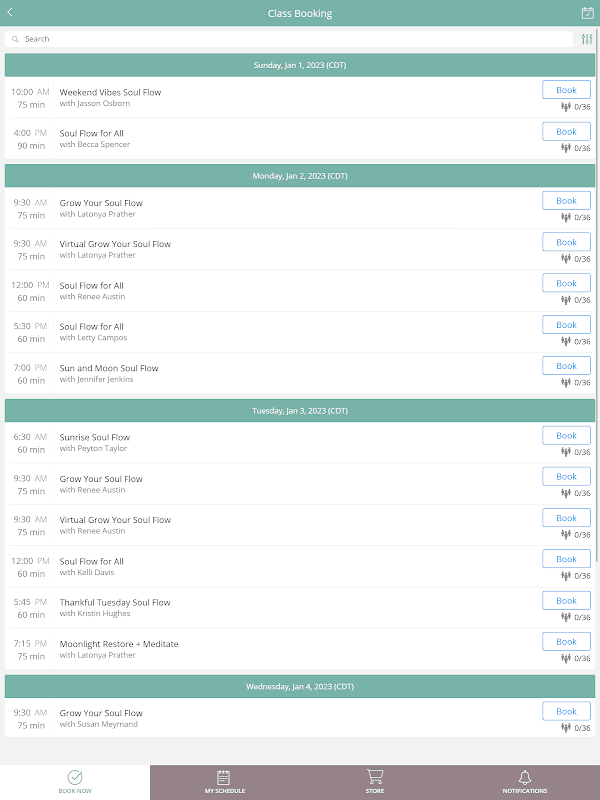Book Thankful Tuesday Soul Flow class

coord(566,601)
